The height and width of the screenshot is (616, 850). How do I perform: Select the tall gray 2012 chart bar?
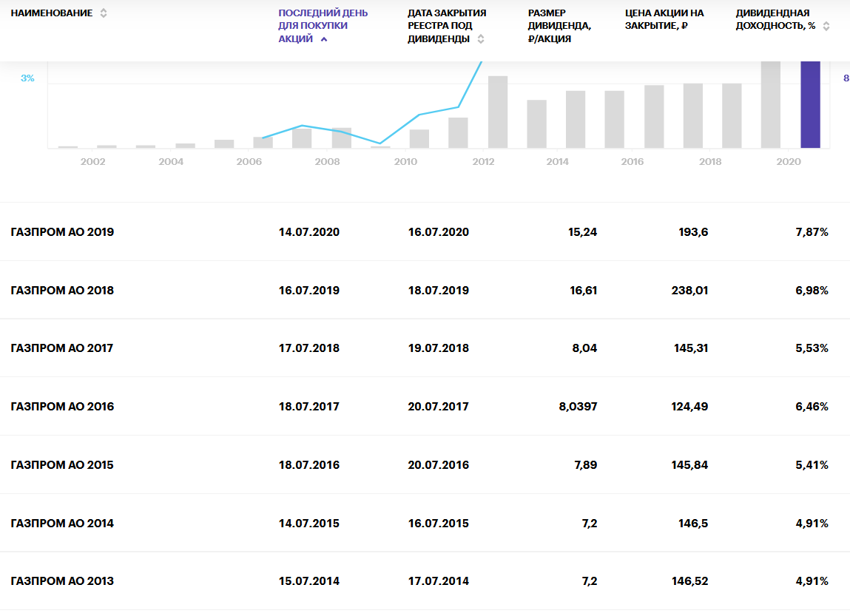(498, 112)
